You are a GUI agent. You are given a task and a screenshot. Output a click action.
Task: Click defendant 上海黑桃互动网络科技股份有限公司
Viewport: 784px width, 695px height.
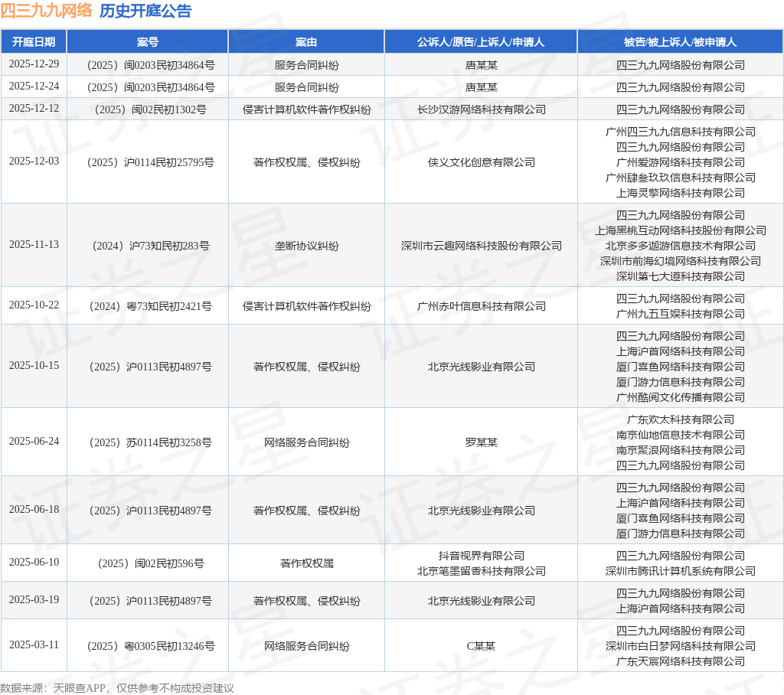coord(680,230)
